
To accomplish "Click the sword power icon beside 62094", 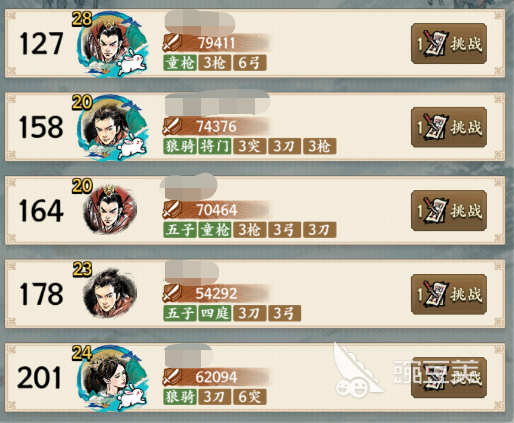I will tap(172, 377).
